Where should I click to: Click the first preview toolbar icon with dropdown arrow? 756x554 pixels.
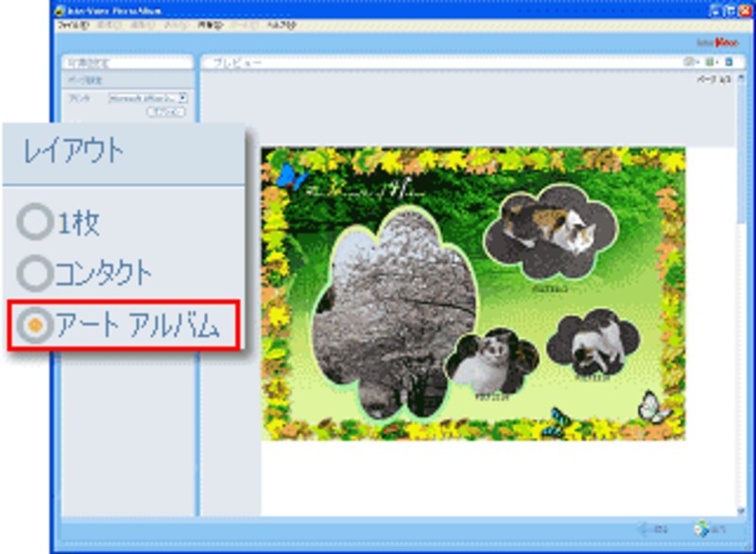690,62
